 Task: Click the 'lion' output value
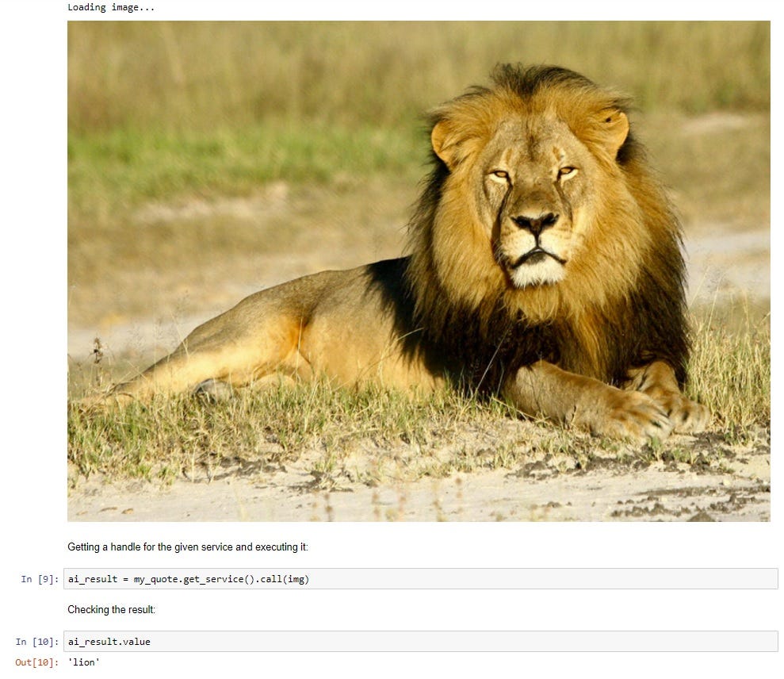pyautogui.click(x=83, y=662)
